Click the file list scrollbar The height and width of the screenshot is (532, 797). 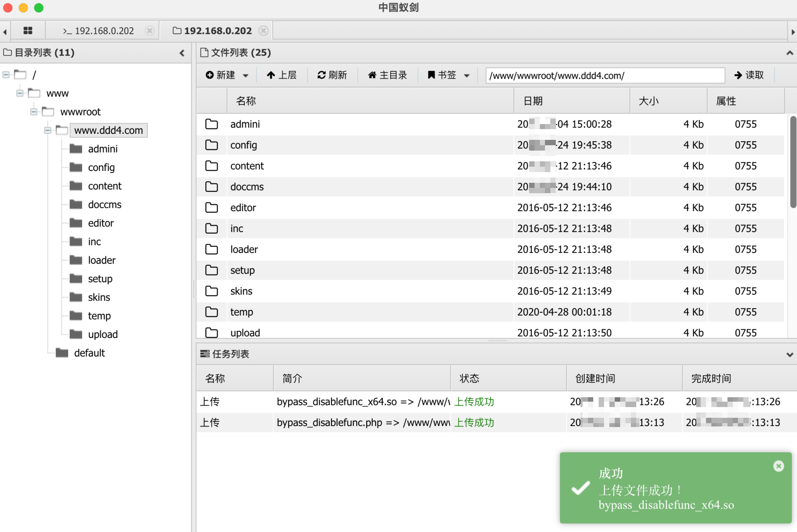793,162
